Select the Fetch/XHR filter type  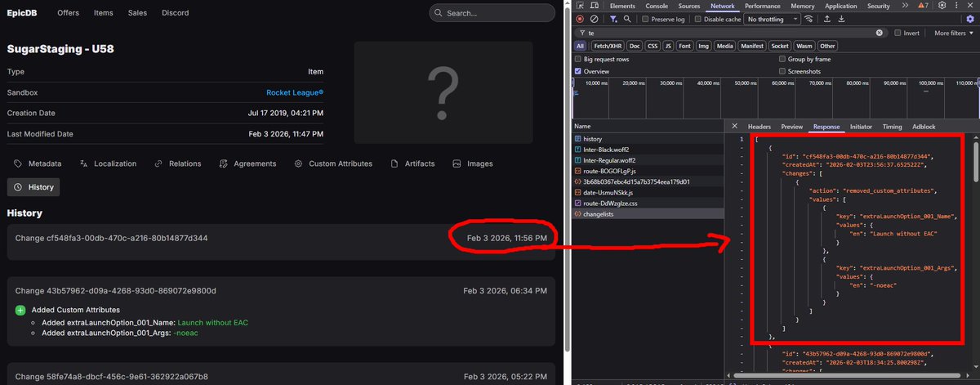[608, 46]
